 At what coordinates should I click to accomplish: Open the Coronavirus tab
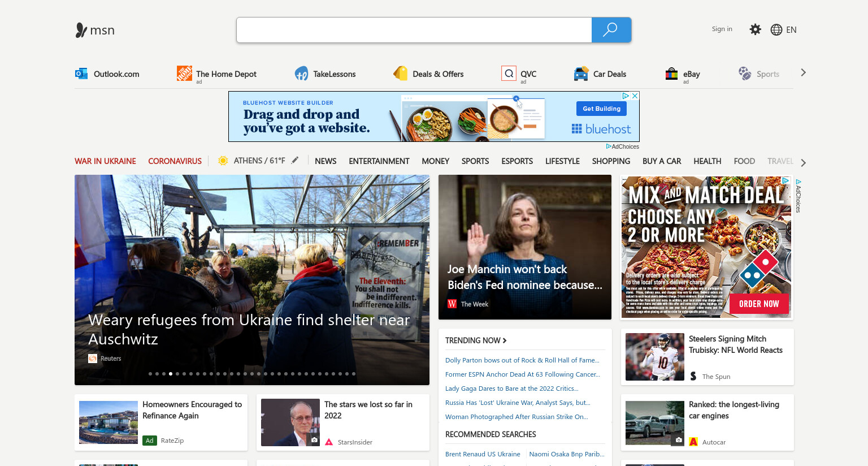pyautogui.click(x=175, y=161)
